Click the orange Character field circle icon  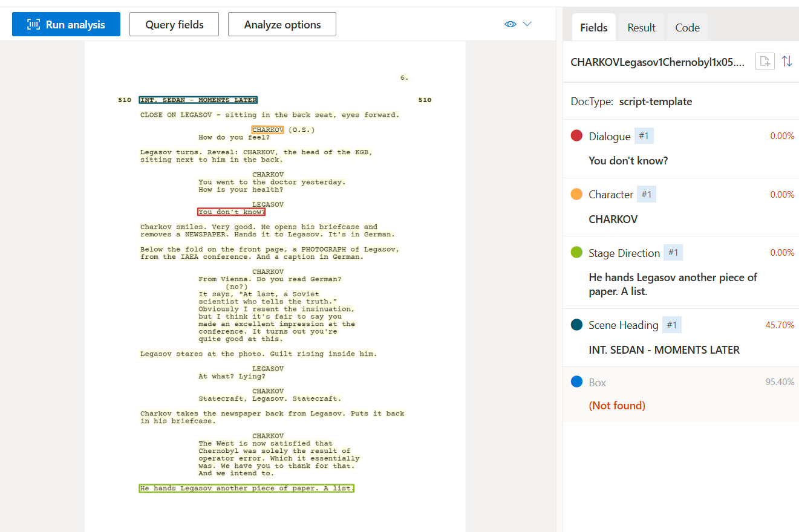576,193
